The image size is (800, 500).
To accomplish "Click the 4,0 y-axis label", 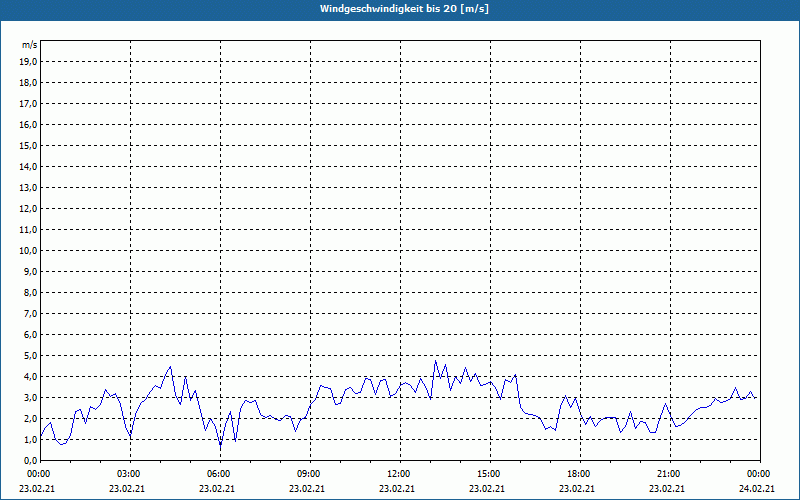I will 30,377.
